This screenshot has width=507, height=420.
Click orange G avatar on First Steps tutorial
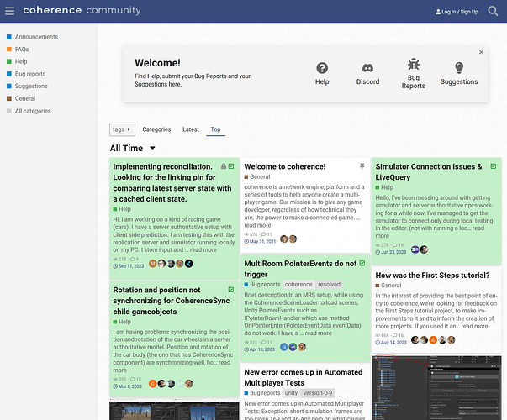click(433, 340)
